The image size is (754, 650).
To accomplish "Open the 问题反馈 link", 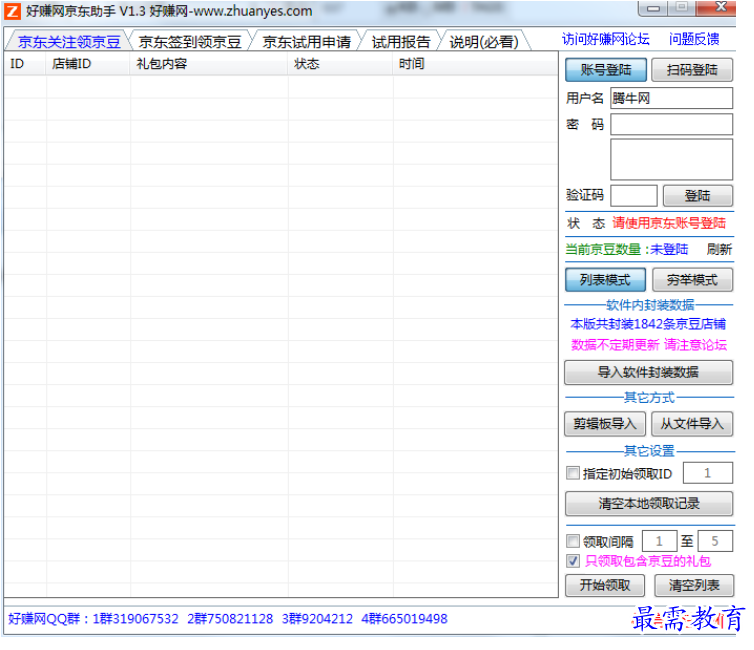I will click(x=694, y=39).
